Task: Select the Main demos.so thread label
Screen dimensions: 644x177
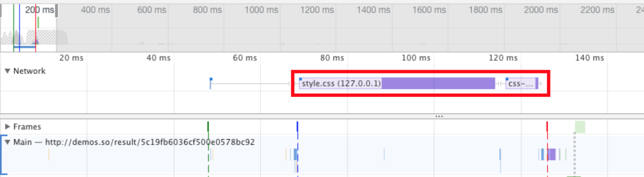Action: [x=134, y=142]
